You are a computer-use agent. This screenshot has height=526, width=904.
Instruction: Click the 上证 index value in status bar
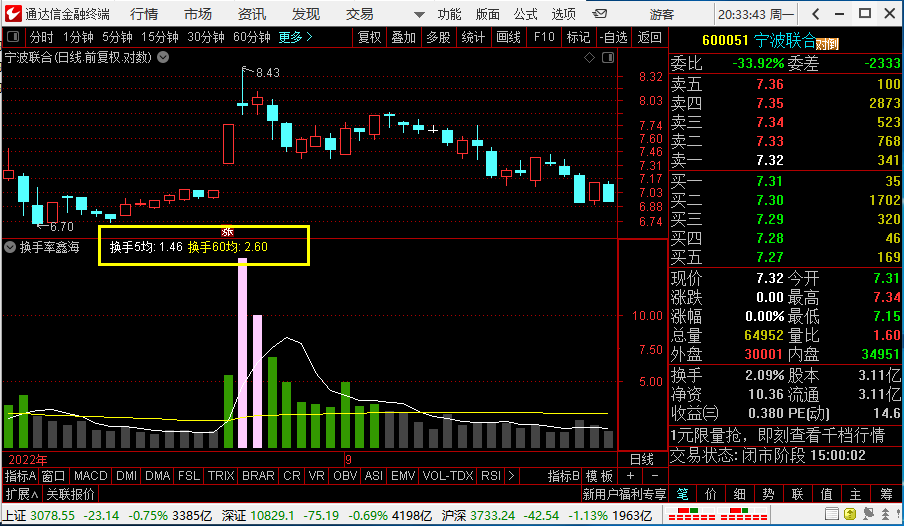coord(53,515)
